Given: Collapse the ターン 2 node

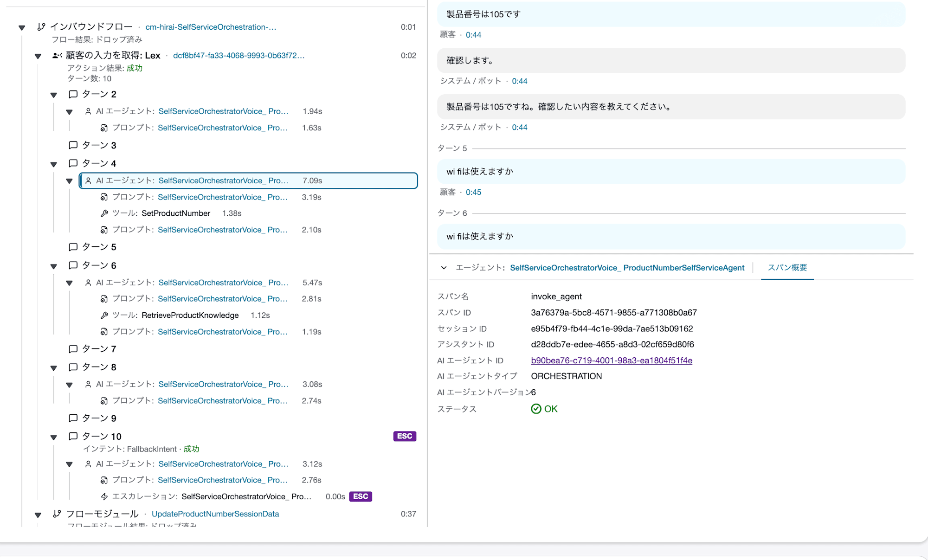Looking at the screenshot, I should tap(54, 95).
